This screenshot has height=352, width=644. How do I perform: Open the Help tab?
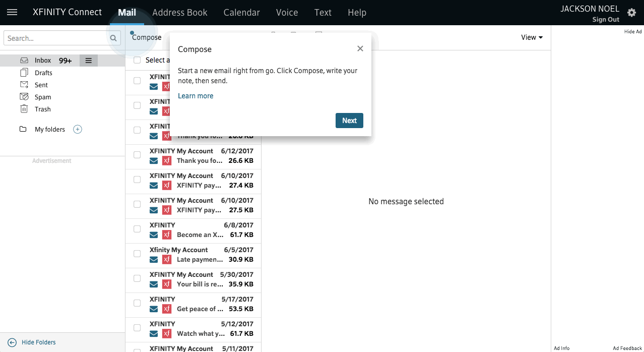357,13
